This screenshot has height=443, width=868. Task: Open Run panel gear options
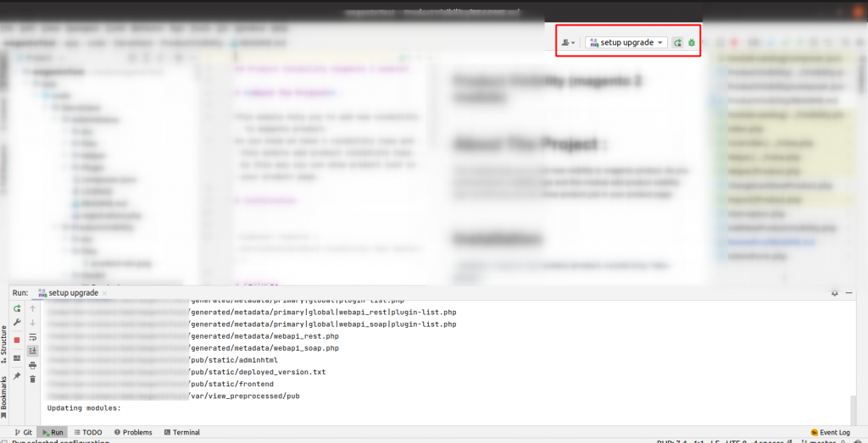(834, 293)
